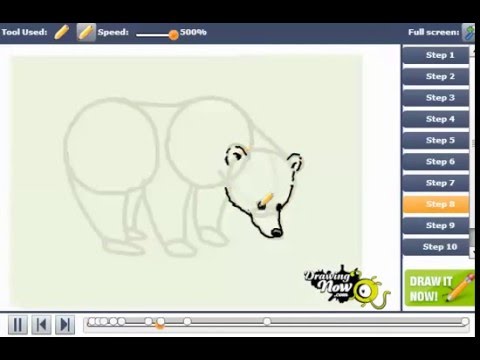
Task: Click the step list vertical scrollbar
Action: tap(472, 152)
